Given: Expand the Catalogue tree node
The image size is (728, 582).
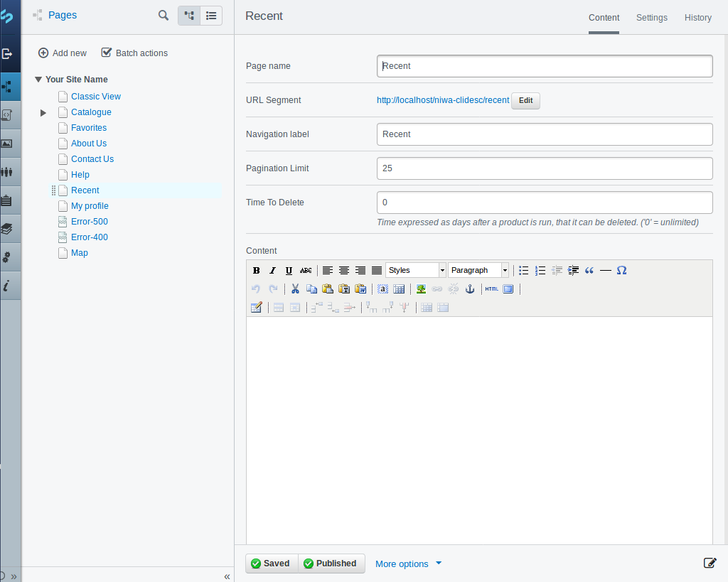Looking at the screenshot, I should coord(43,112).
